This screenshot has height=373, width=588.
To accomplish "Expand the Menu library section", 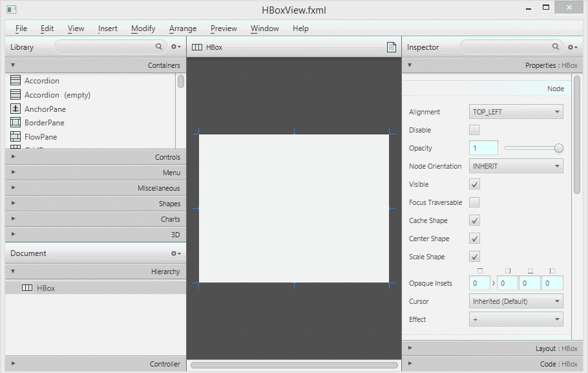I will coord(96,173).
